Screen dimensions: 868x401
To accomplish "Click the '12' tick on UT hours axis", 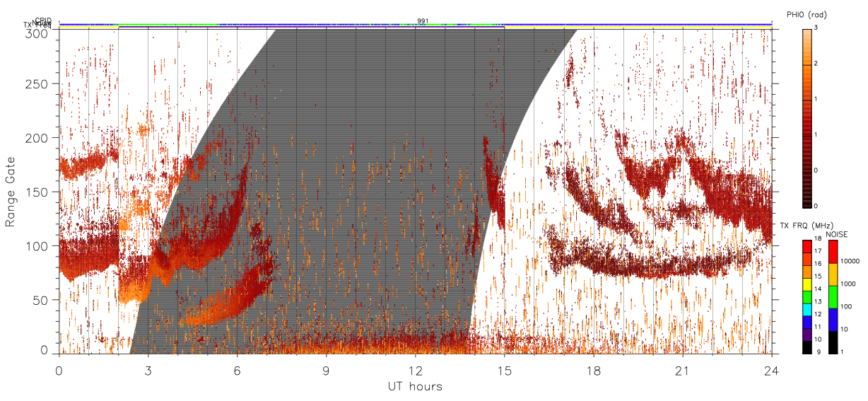I will [416, 370].
